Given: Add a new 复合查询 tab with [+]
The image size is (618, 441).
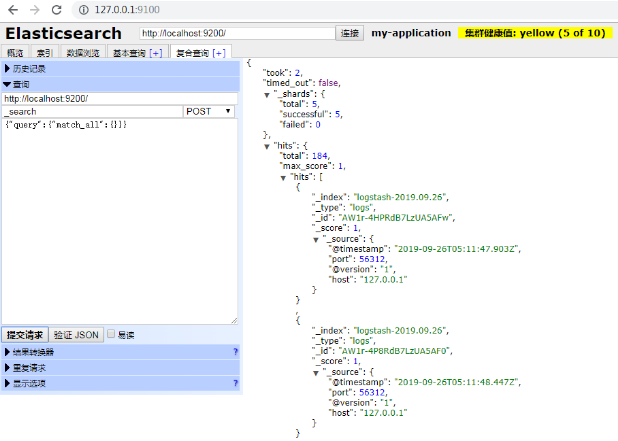Looking at the screenshot, I should click(219, 53).
